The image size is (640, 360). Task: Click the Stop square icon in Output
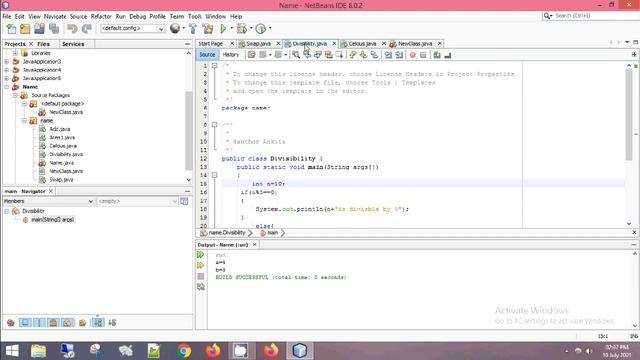(200, 276)
